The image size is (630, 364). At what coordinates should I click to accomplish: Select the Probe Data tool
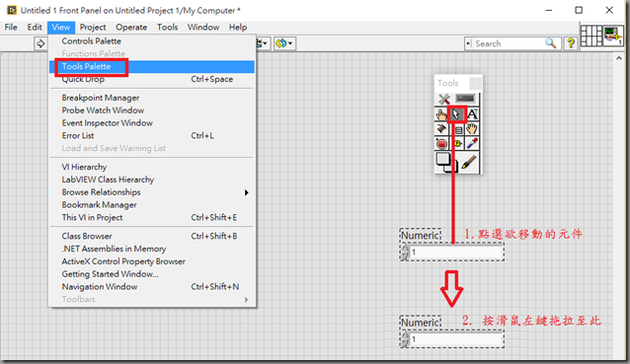457,143
